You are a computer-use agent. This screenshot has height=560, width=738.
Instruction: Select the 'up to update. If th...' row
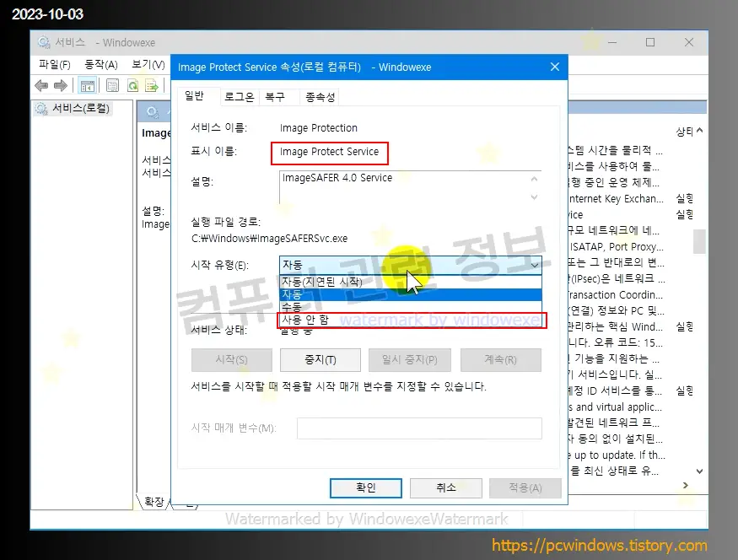point(631,455)
